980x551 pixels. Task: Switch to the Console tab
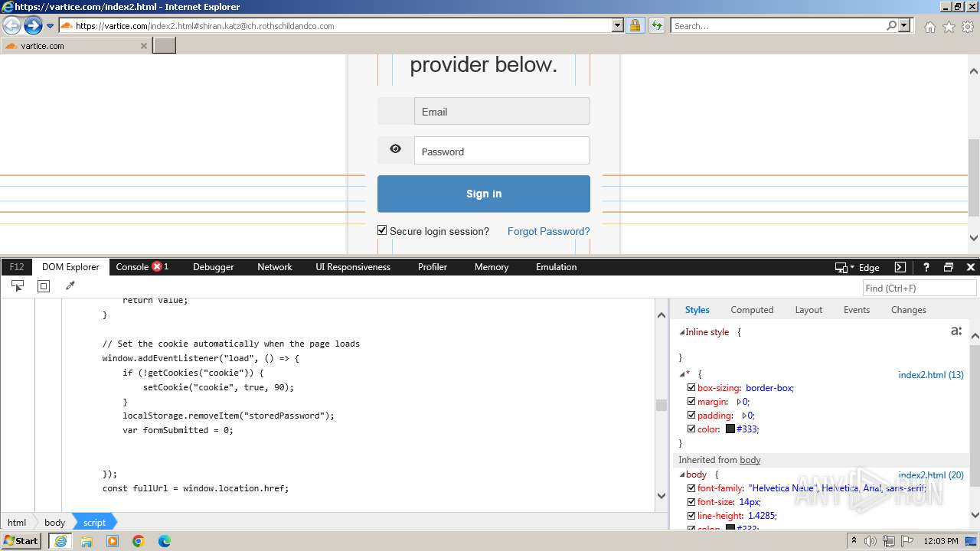(x=142, y=267)
